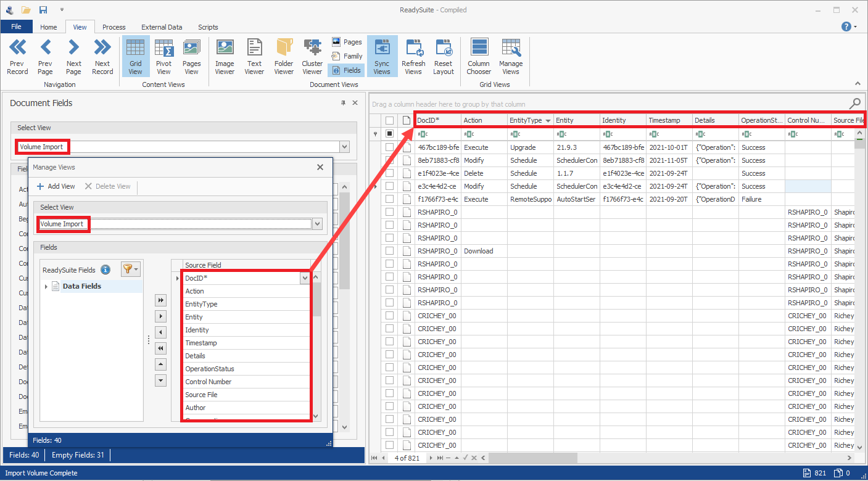Go to Next Page
Image resolution: width=868 pixels, height=481 pixels.
73,57
